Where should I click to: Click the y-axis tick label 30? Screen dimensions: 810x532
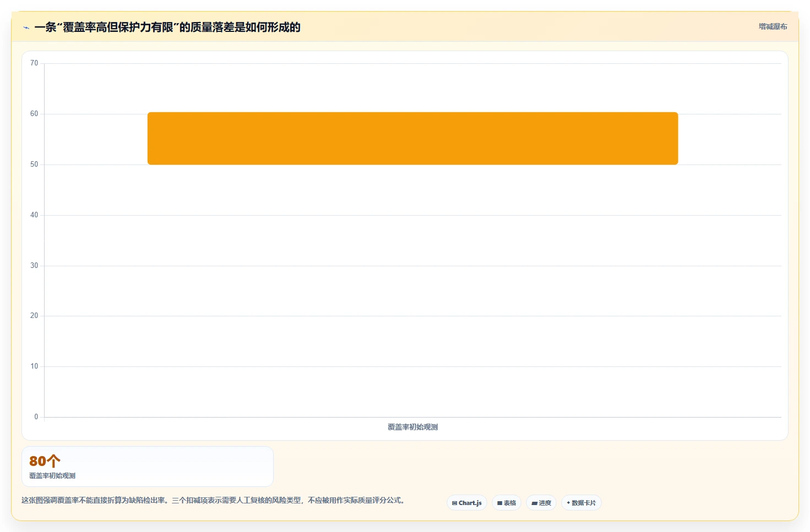tap(34, 266)
